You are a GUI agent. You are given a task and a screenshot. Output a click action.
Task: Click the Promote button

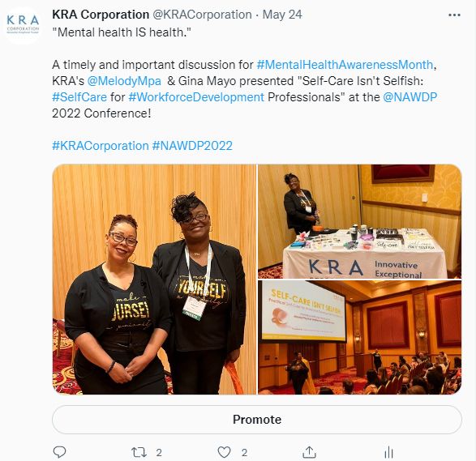pos(257,420)
